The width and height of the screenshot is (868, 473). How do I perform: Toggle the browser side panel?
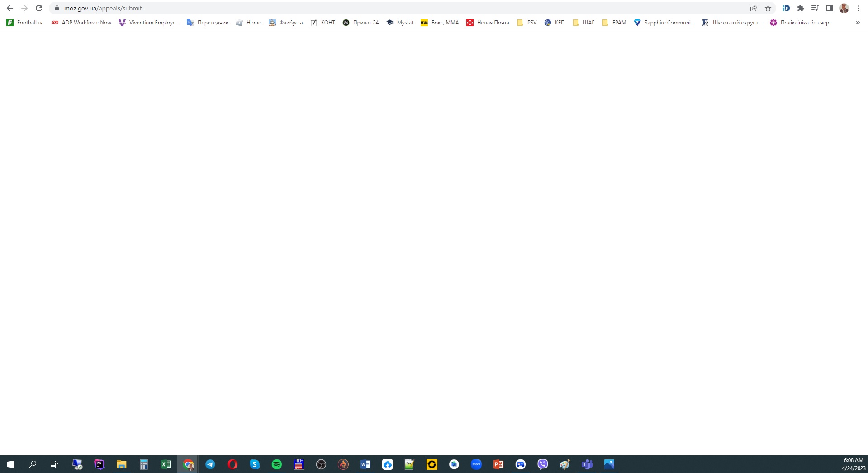(x=829, y=8)
